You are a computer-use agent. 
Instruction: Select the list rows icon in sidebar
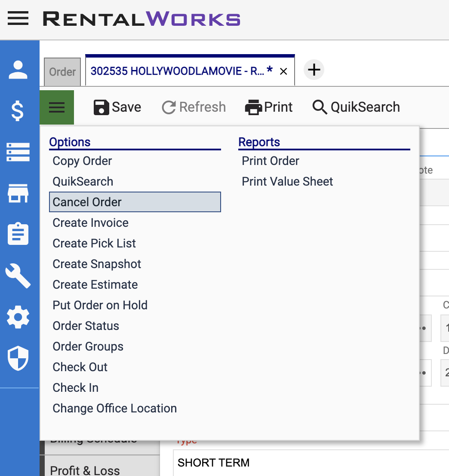(x=18, y=152)
